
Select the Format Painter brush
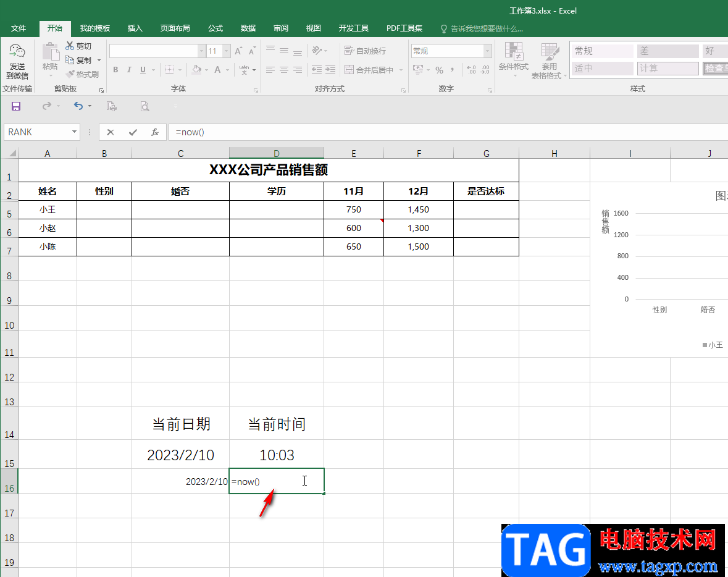pos(82,74)
